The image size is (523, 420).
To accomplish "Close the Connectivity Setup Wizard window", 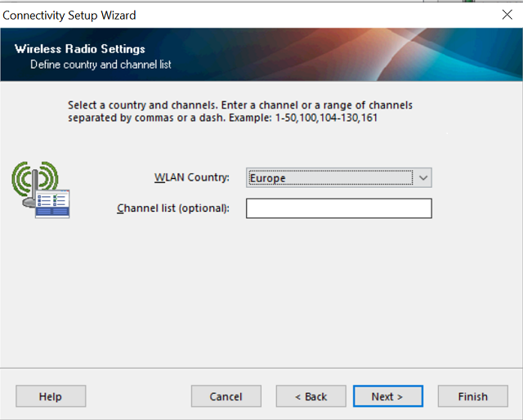I will point(506,15).
